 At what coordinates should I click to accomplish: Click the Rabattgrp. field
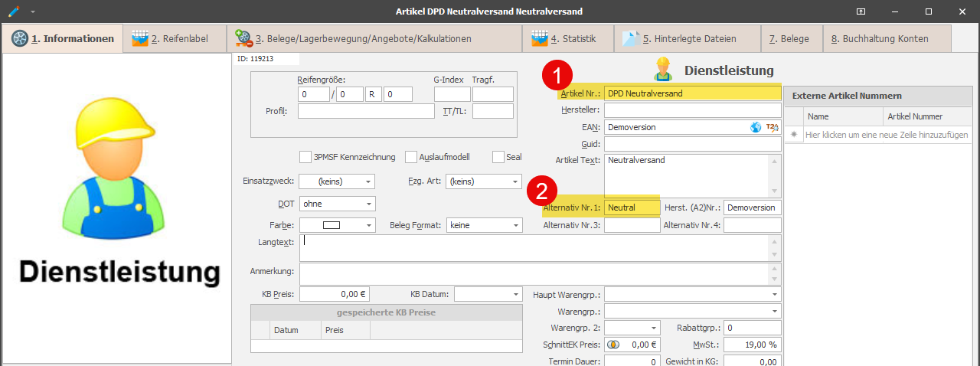coord(753,328)
